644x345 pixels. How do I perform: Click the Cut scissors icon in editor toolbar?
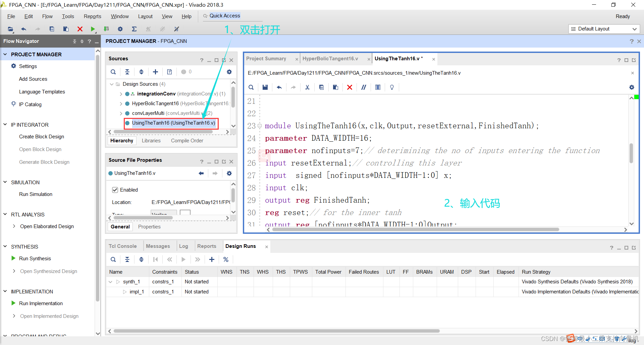(x=307, y=87)
